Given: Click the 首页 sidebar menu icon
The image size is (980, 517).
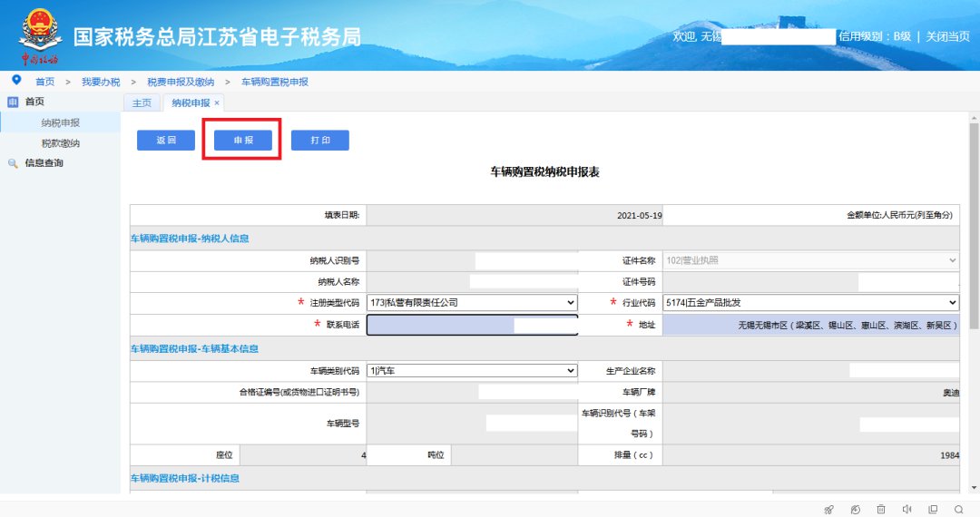Looking at the screenshot, I should pyautogui.click(x=13, y=102).
